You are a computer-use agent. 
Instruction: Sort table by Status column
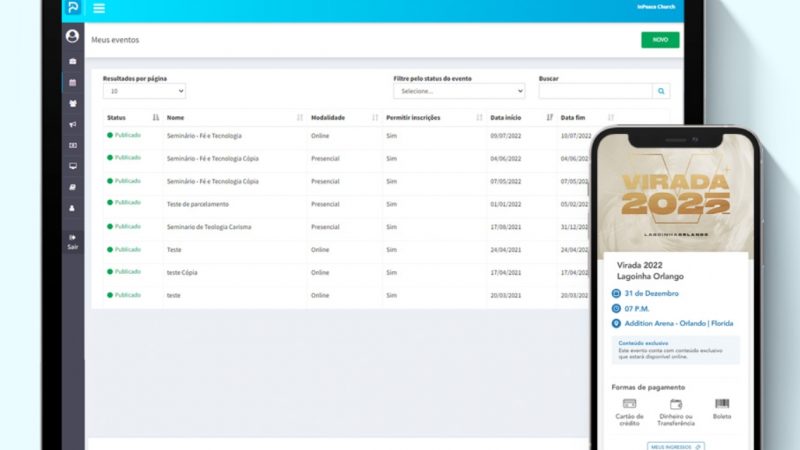point(155,118)
